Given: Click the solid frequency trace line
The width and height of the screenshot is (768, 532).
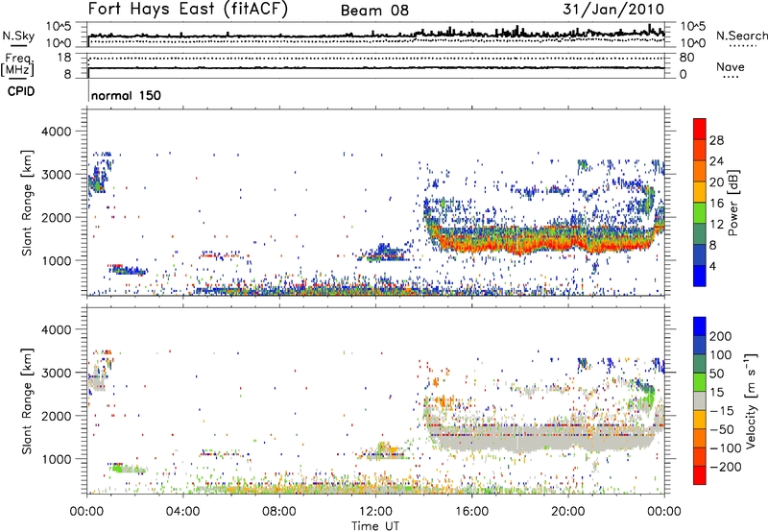Looking at the screenshot, I should coord(375,68).
